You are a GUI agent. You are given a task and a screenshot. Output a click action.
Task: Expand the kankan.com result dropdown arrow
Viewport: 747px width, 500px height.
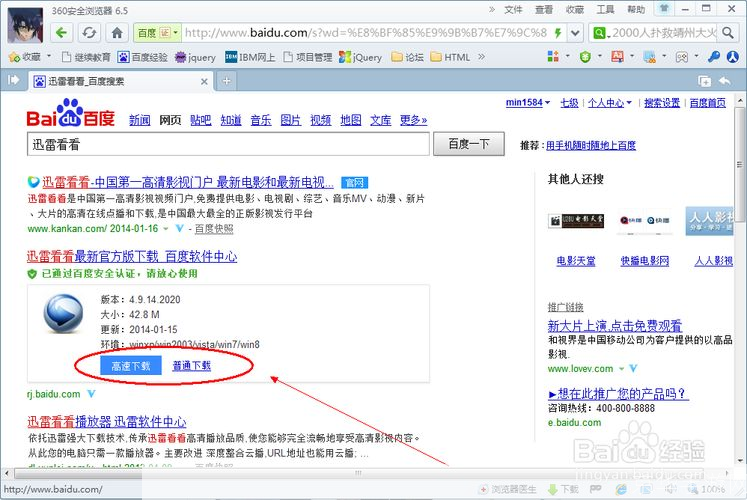166,229
